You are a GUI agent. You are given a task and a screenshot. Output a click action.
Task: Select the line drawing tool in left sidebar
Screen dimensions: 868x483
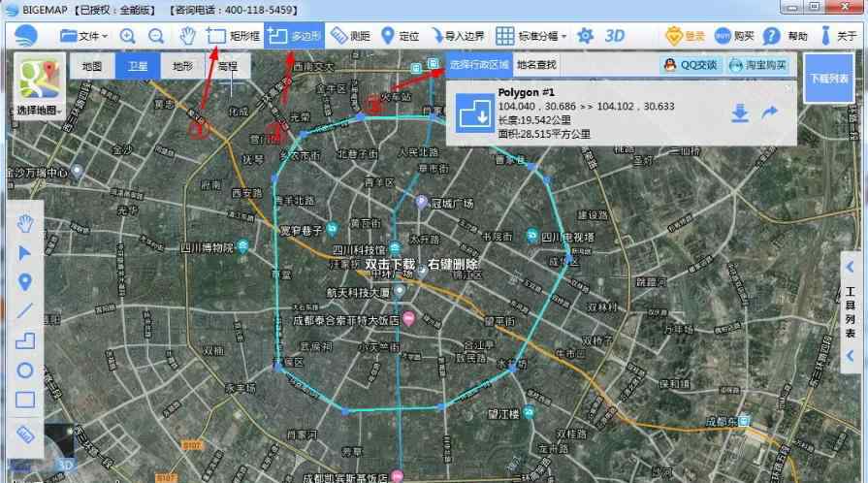[x=25, y=312]
